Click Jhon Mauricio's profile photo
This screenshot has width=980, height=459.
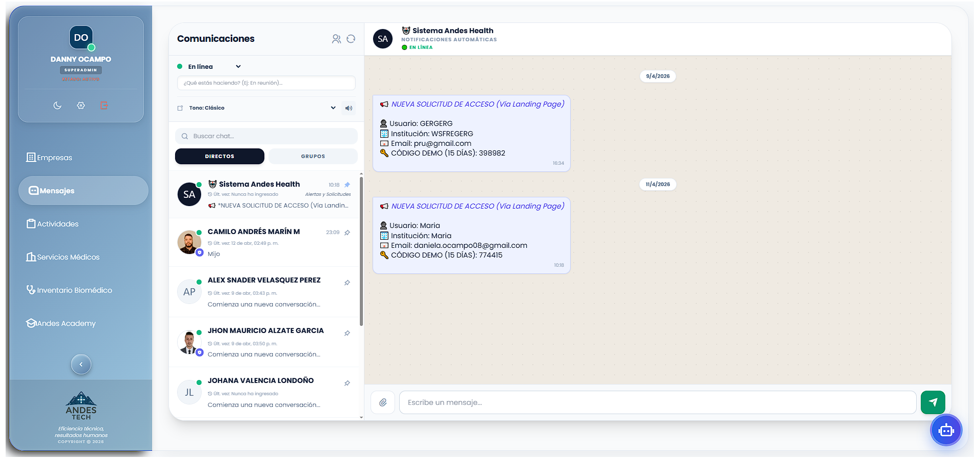(189, 342)
